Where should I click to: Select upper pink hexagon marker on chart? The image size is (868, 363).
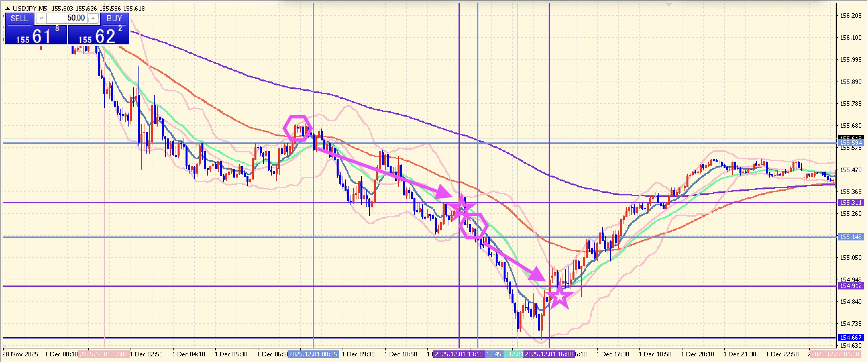(298, 128)
